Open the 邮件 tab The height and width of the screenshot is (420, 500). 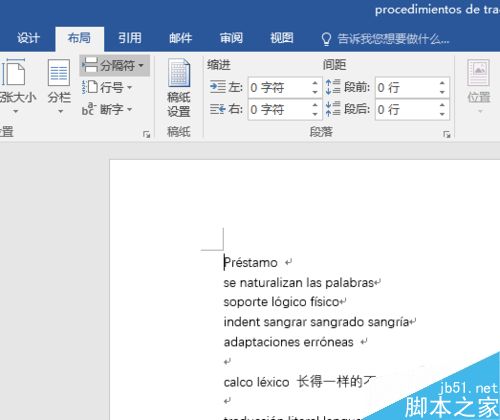pos(180,38)
